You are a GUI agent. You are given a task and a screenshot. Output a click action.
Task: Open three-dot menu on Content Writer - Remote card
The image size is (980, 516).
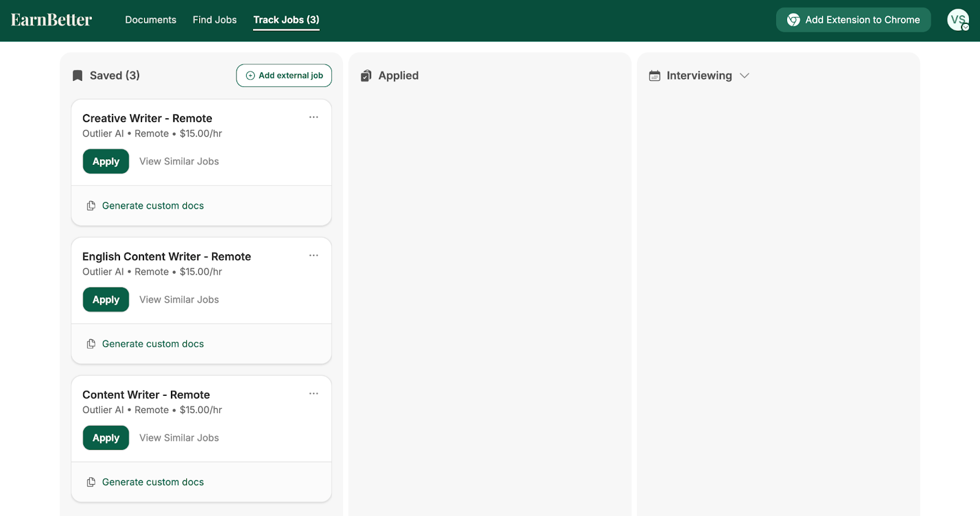314,393
